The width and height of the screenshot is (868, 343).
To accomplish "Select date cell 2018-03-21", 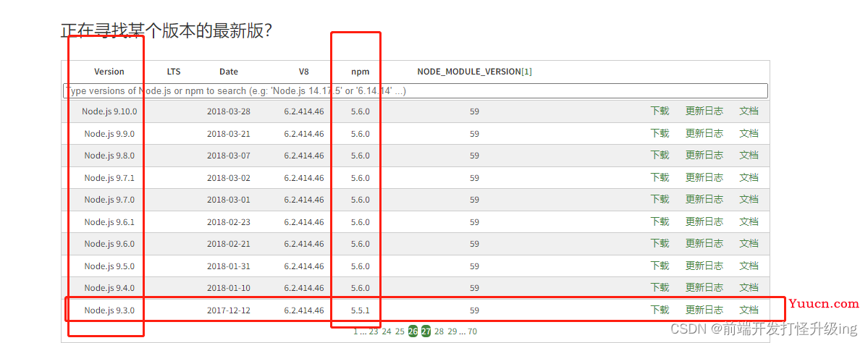I will (x=229, y=133).
